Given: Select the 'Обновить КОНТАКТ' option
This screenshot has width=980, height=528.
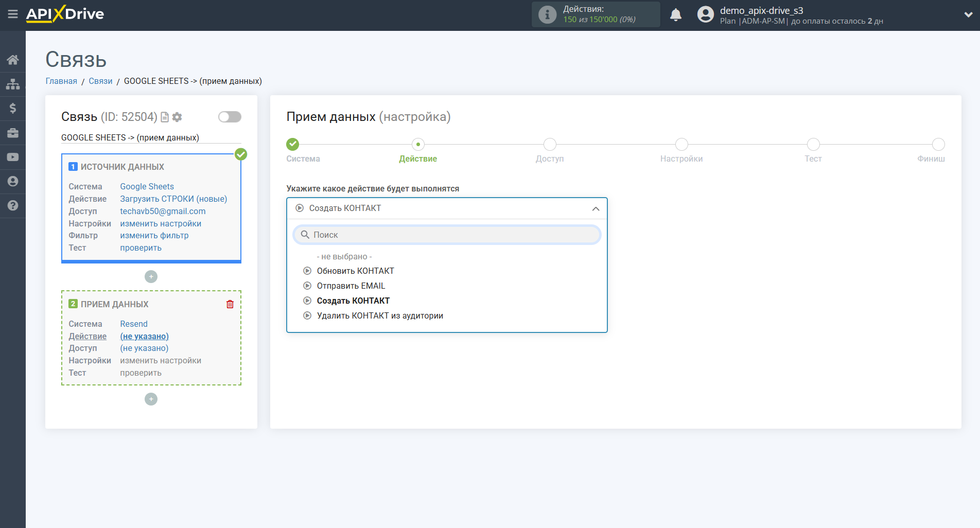Looking at the screenshot, I should [355, 271].
